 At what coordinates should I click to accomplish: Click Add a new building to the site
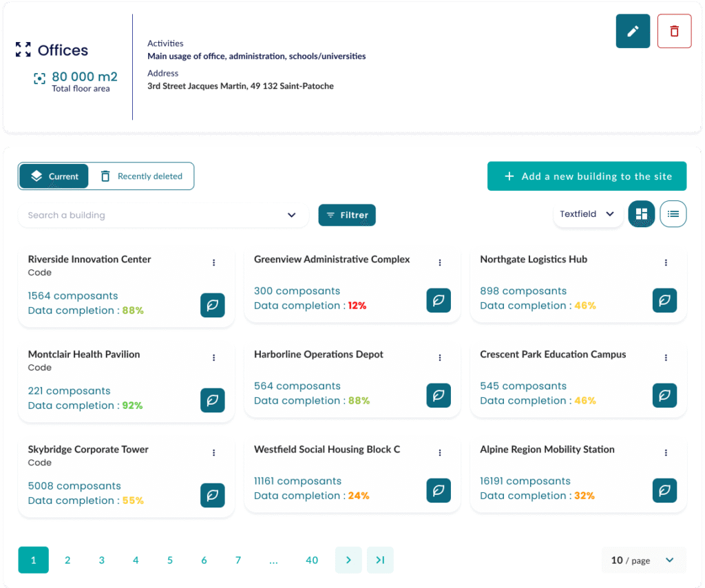point(587,176)
